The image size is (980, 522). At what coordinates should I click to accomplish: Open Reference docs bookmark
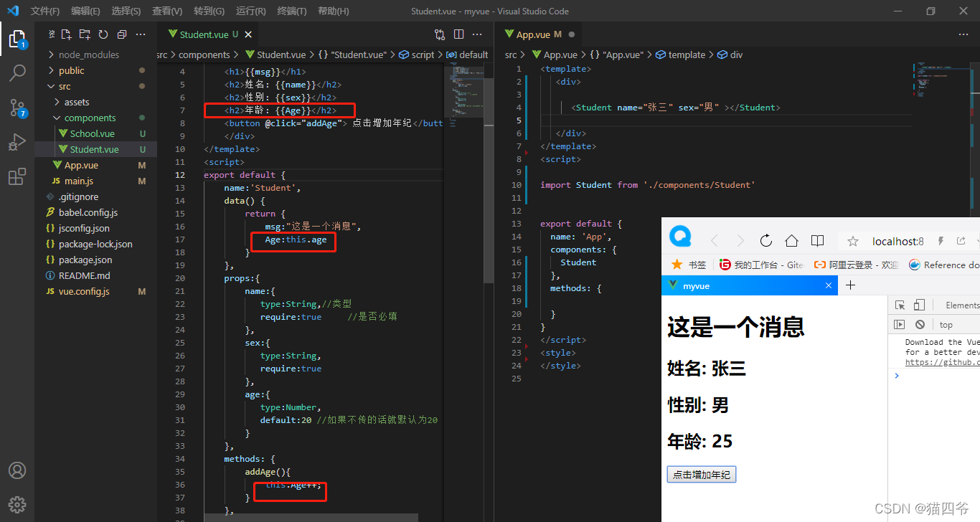[944, 265]
